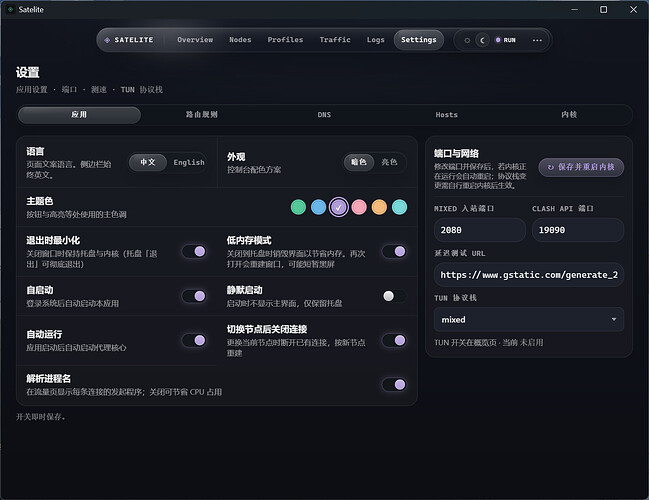Screen dimensions: 649x500
Task: Click the 延迟测试 URL input field
Action: pos(529,275)
